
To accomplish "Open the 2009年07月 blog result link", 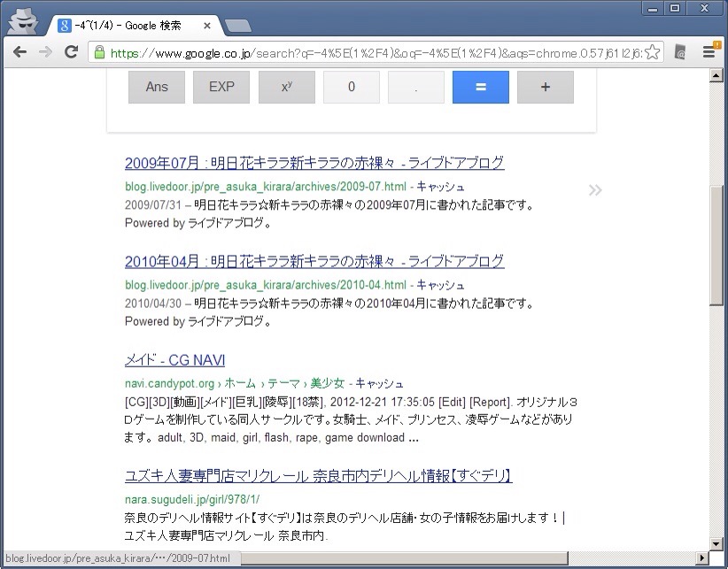I will tap(314, 163).
